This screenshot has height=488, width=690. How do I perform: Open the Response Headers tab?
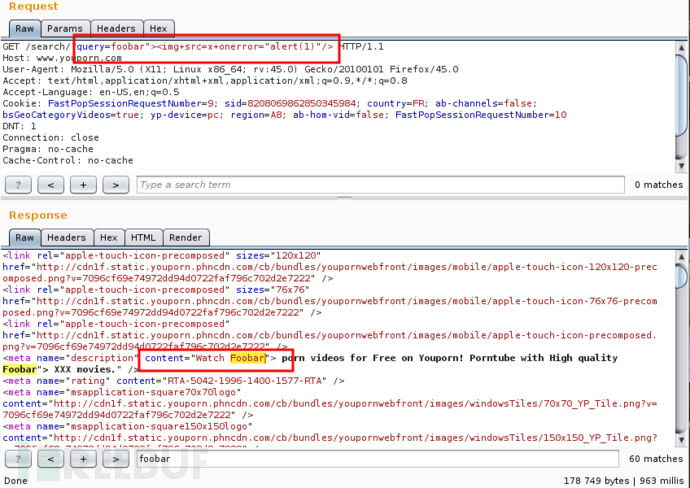[x=66, y=238]
